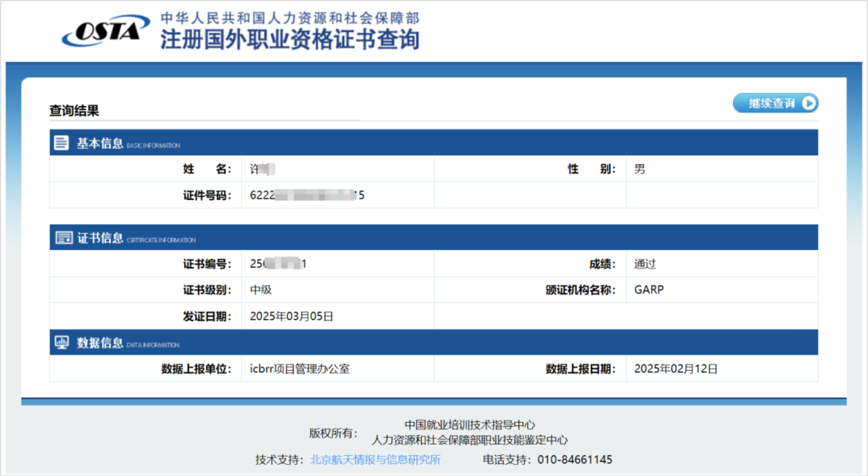Viewport: 868px width, 476px height.
Task: Click the arrow icon on 继续查询 button
Action: 809,103
